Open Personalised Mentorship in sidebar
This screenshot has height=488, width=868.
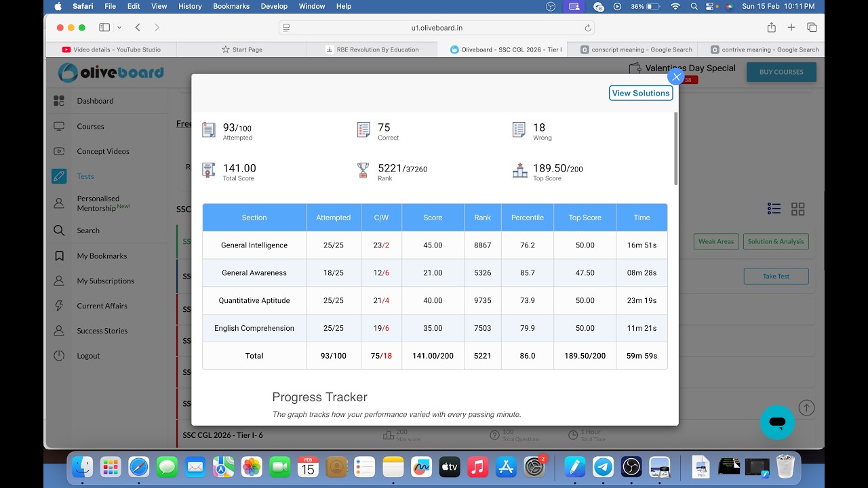pos(103,203)
